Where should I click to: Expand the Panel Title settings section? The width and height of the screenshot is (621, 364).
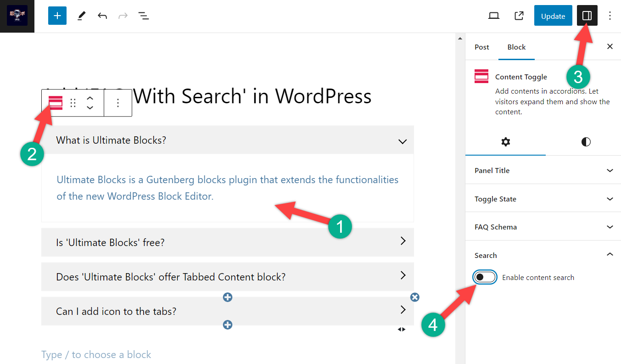(x=543, y=170)
